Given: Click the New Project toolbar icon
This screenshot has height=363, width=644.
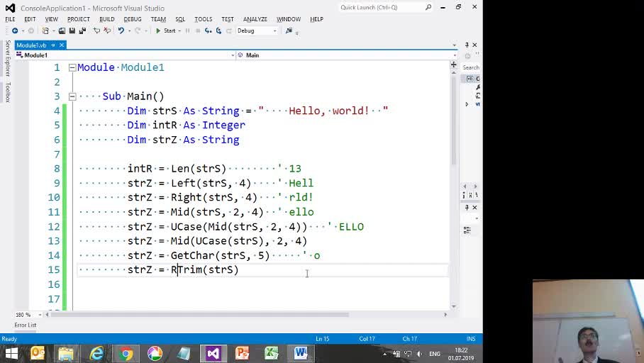Looking at the screenshot, I should coord(45,30).
